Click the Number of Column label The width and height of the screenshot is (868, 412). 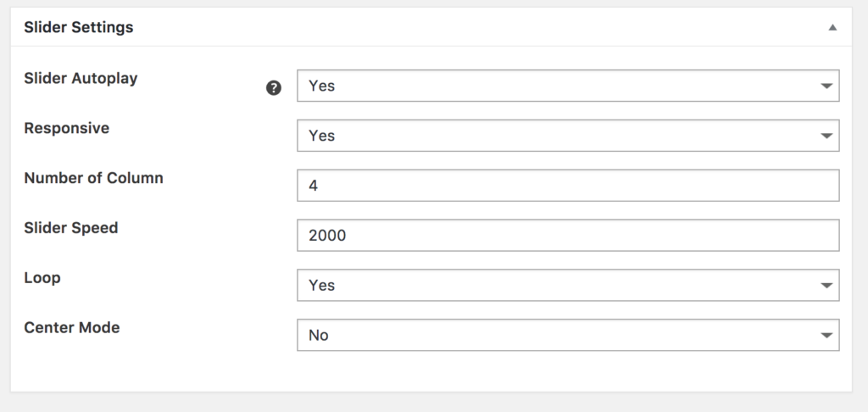click(x=93, y=178)
